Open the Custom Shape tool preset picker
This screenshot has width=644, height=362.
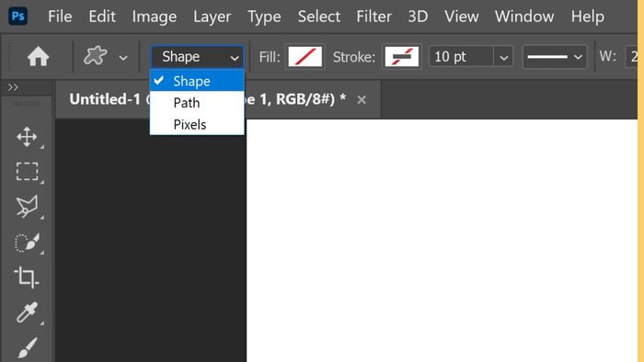106,56
